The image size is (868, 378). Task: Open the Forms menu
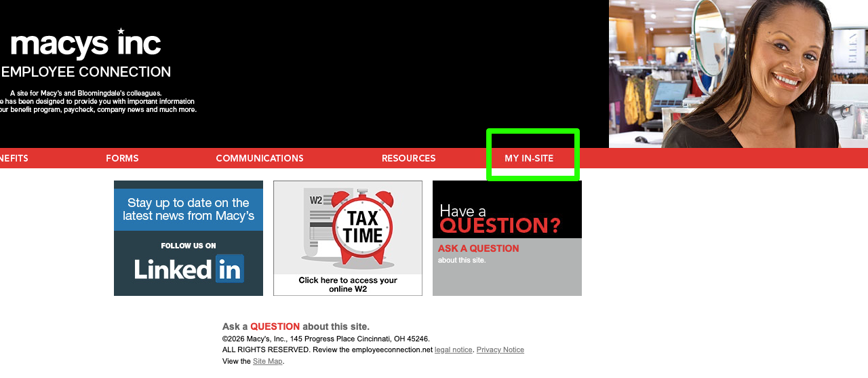pyautogui.click(x=122, y=158)
